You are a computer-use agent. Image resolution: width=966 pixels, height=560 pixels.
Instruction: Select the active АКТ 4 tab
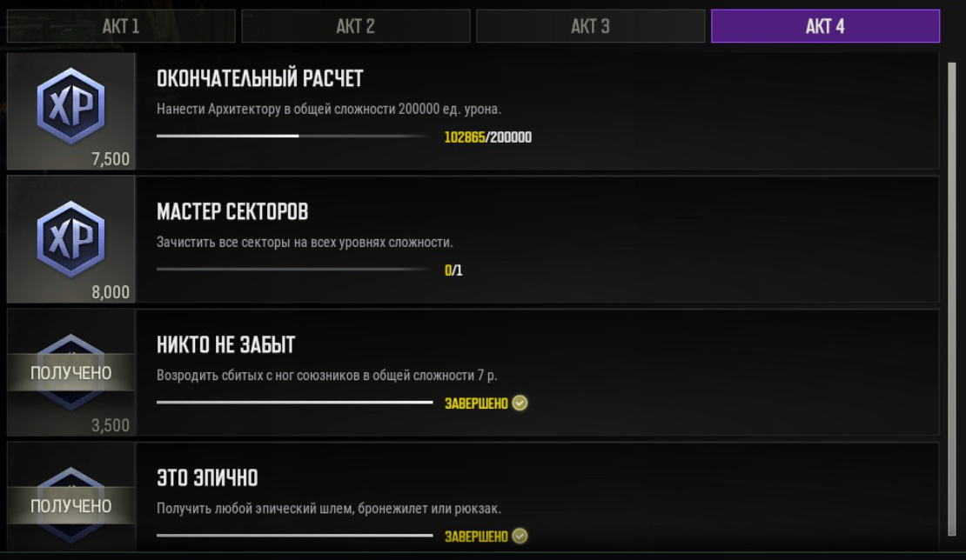(x=825, y=26)
